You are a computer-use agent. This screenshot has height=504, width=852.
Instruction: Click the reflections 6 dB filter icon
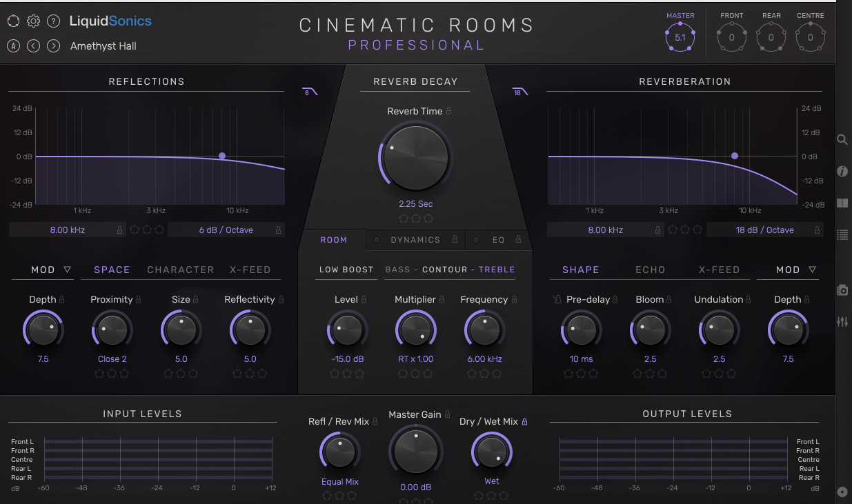[x=308, y=92]
